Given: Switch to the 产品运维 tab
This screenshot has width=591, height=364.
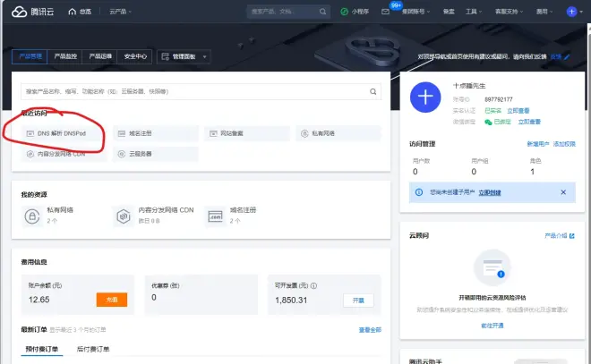Looking at the screenshot, I should tap(100, 56).
